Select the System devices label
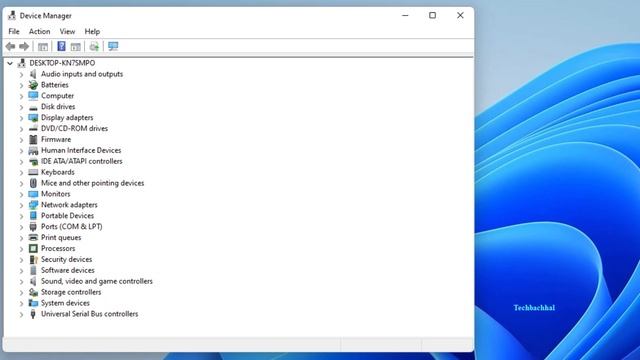Screen dimensions: 640x360 [x=65, y=303]
